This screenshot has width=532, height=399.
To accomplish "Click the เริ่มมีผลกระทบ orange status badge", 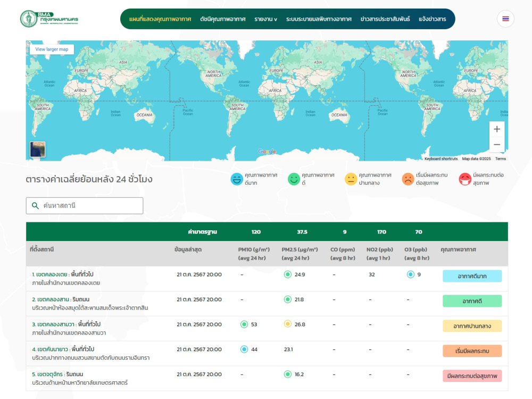I will point(472,351).
